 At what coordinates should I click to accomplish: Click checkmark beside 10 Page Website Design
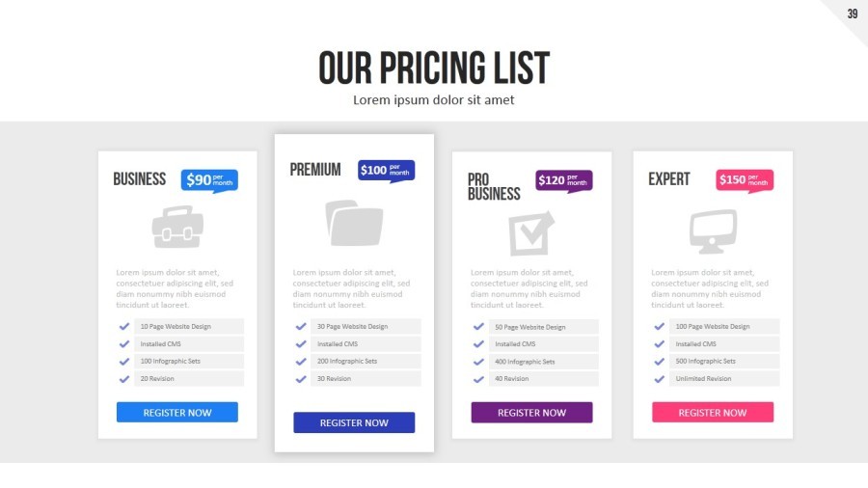(124, 327)
